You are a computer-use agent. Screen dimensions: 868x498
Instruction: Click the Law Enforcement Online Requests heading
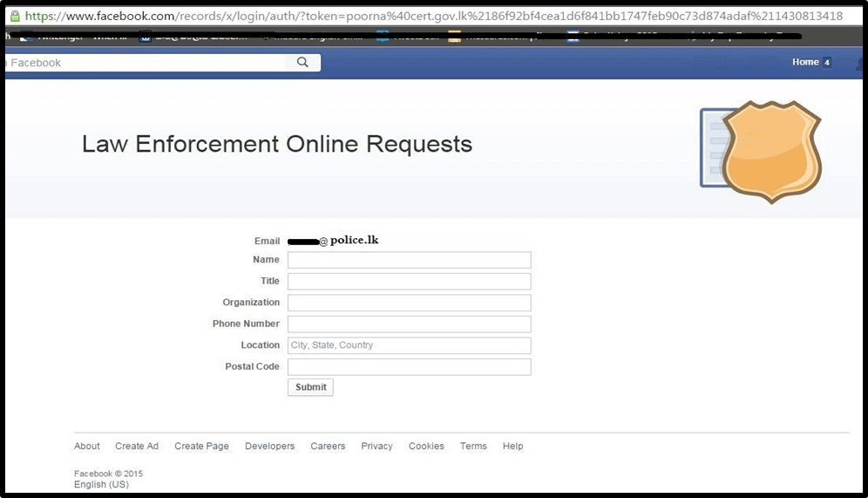click(x=277, y=144)
